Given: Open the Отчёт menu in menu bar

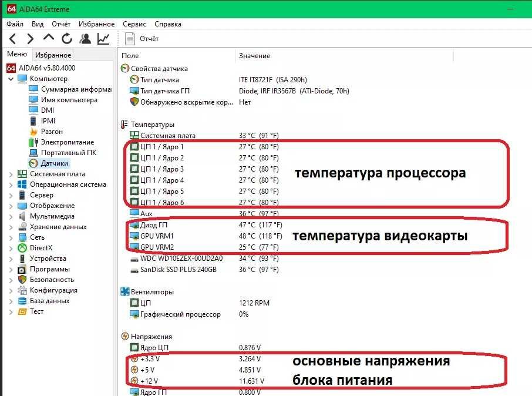Looking at the screenshot, I should (x=61, y=24).
